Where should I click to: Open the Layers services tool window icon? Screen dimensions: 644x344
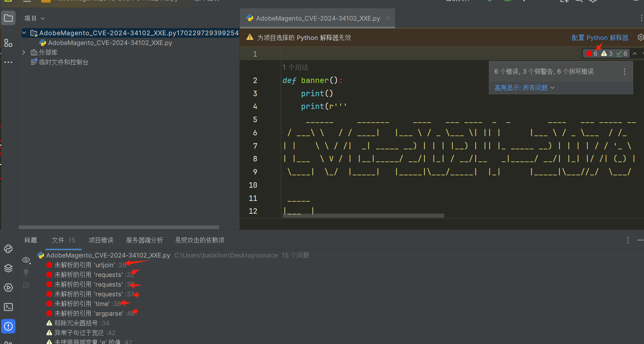click(x=8, y=268)
